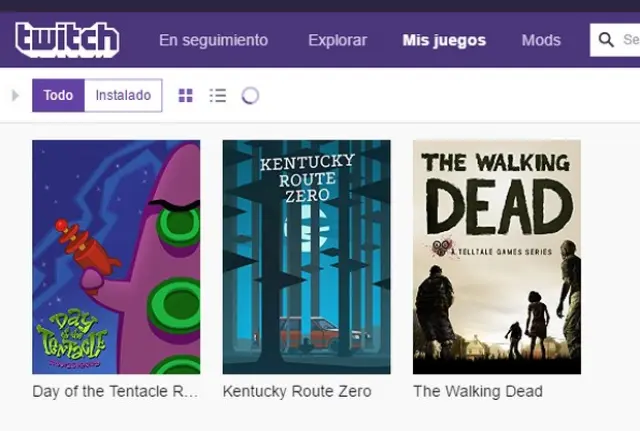Open Kentucky Route Zero cover art
640x431 pixels.
point(307,257)
